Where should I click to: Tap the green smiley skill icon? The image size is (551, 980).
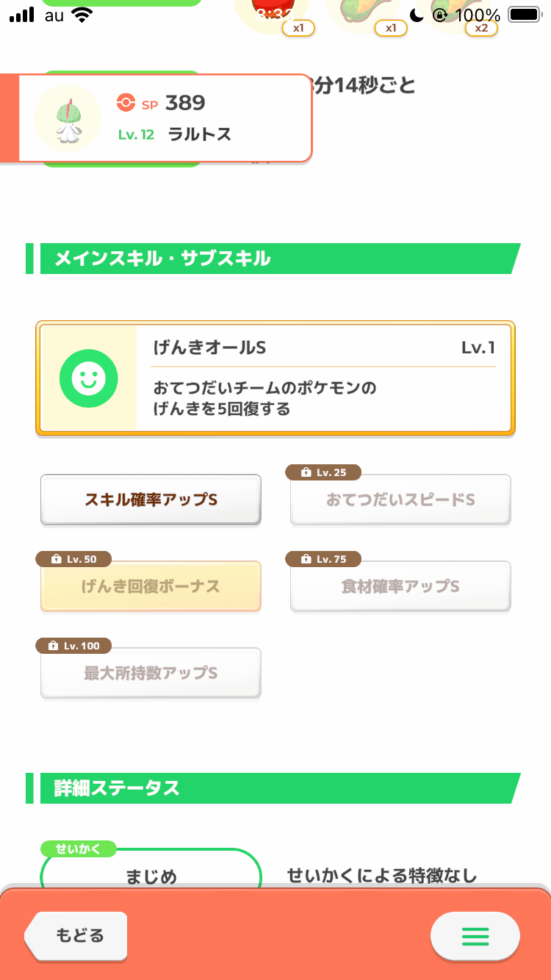click(x=88, y=378)
